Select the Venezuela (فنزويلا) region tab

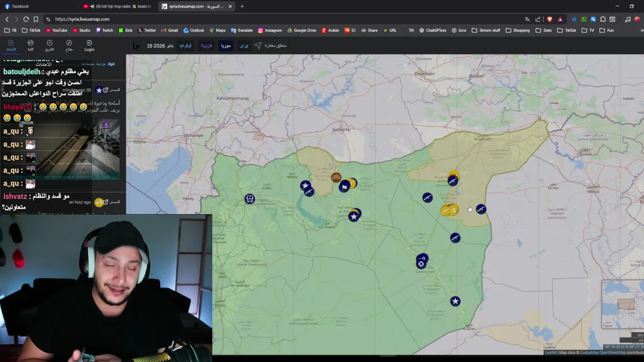[x=206, y=46]
